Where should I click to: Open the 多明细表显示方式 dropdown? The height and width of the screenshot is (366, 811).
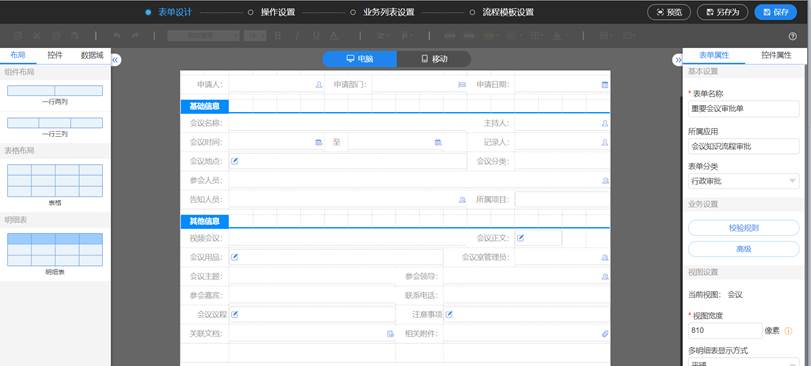[x=743, y=362]
